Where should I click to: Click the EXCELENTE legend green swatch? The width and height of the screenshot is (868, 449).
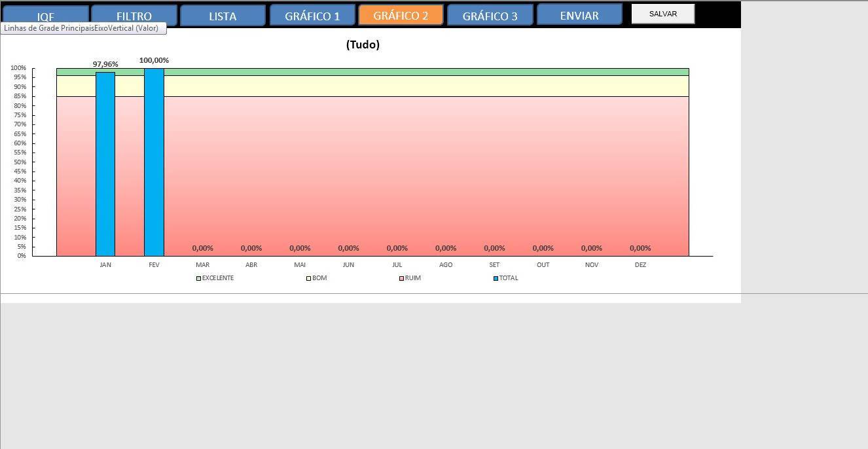(x=198, y=278)
